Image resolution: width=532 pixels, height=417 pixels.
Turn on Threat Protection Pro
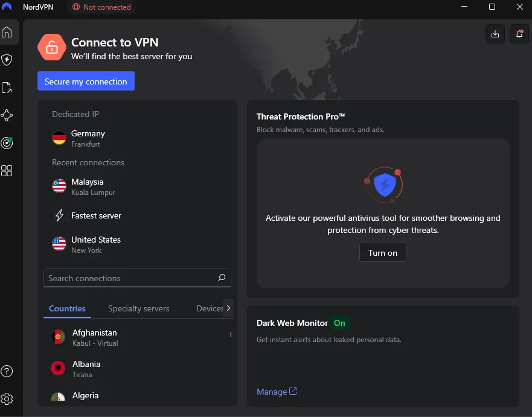(x=383, y=253)
